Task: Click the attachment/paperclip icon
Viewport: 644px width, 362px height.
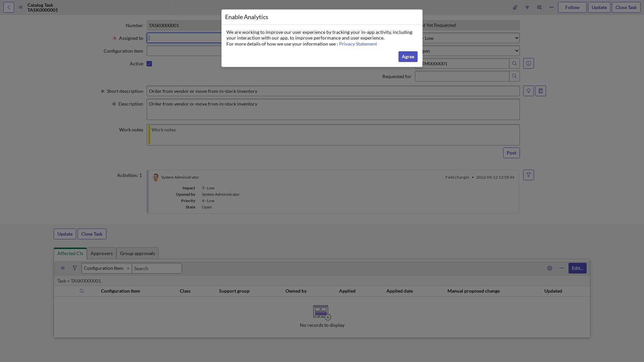Action: click(x=515, y=7)
